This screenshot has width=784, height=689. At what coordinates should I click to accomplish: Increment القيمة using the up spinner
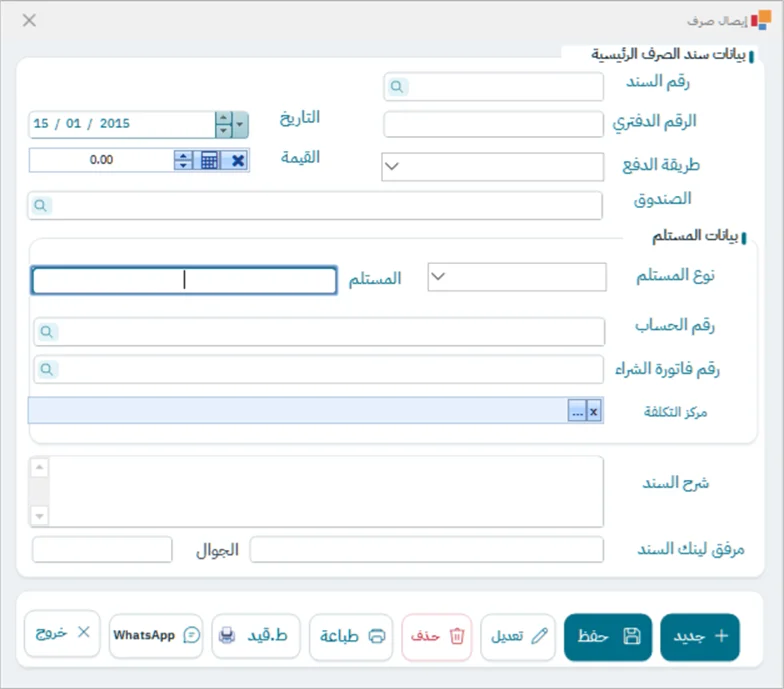183,156
